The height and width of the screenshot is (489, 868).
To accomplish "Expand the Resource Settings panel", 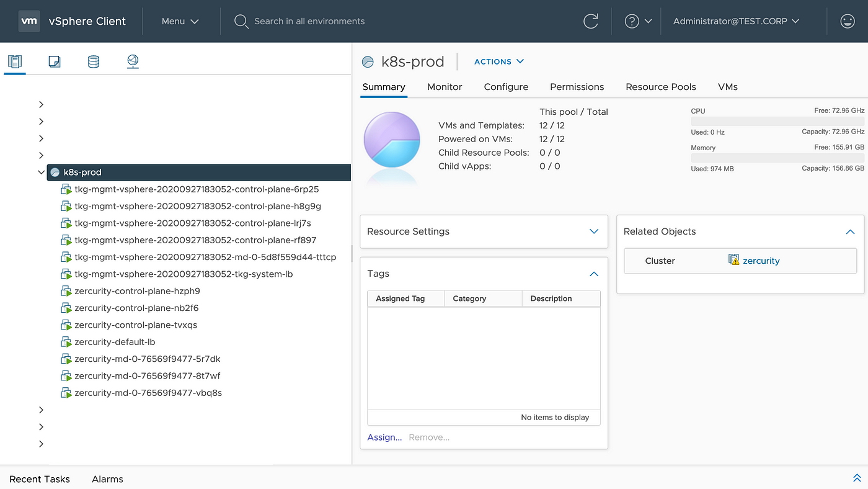I will pos(594,231).
